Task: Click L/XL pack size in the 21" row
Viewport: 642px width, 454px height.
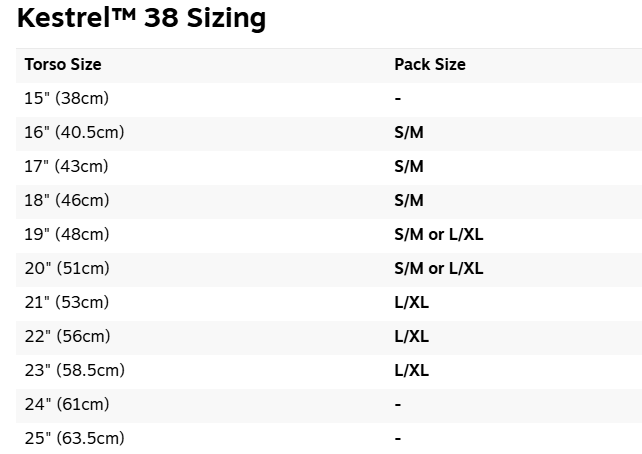Action: click(411, 303)
